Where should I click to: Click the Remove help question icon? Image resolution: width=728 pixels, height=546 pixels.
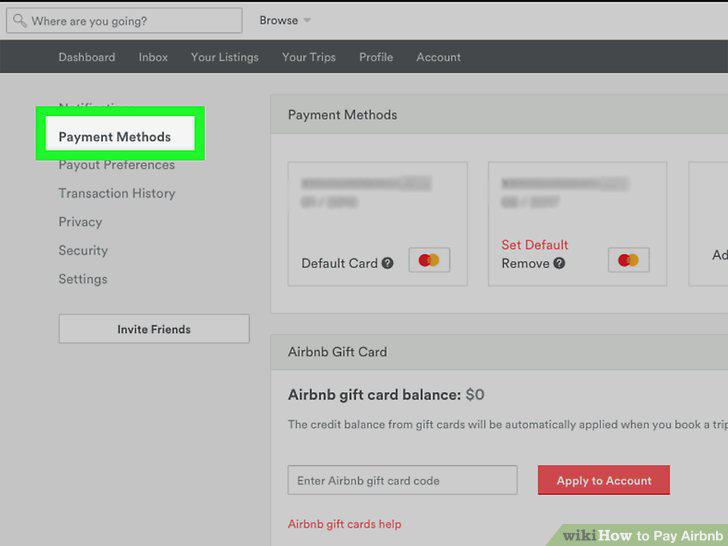click(x=559, y=263)
